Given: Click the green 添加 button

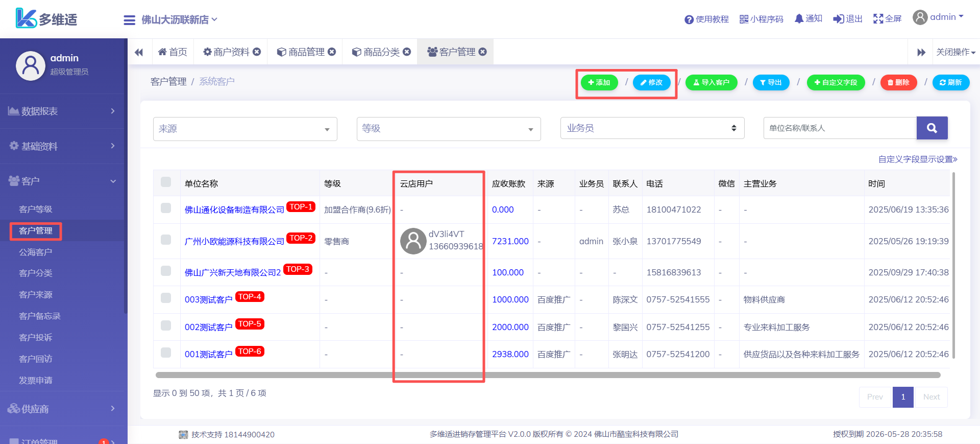Looking at the screenshot, I should (599, 82).
